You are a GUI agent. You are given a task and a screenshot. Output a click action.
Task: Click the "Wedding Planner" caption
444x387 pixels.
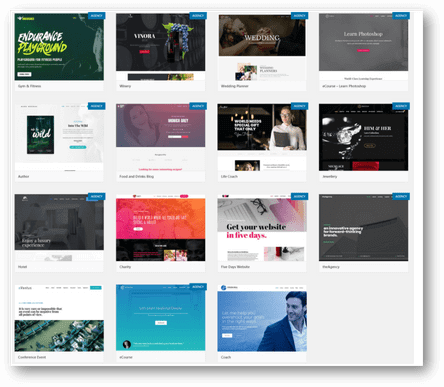(235, 86)
